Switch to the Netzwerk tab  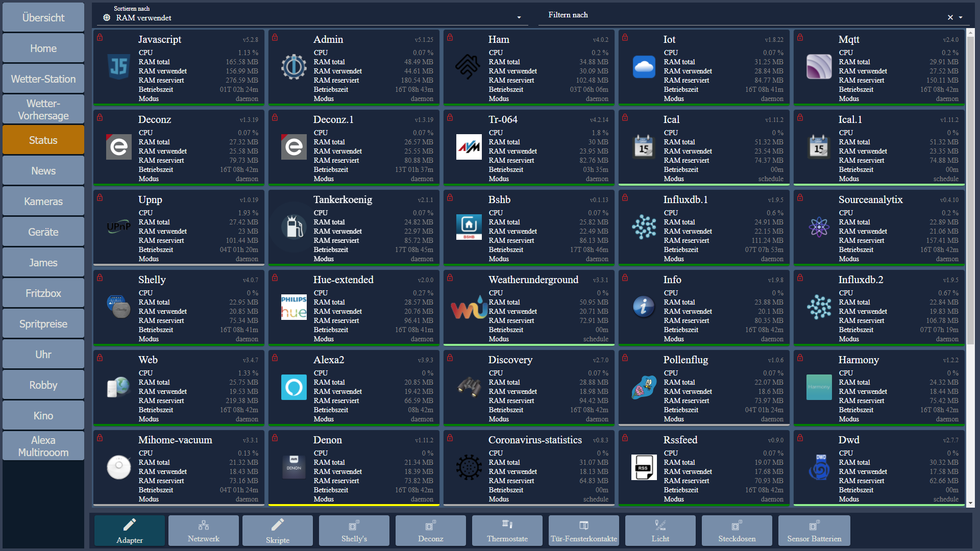pos(204,531)
